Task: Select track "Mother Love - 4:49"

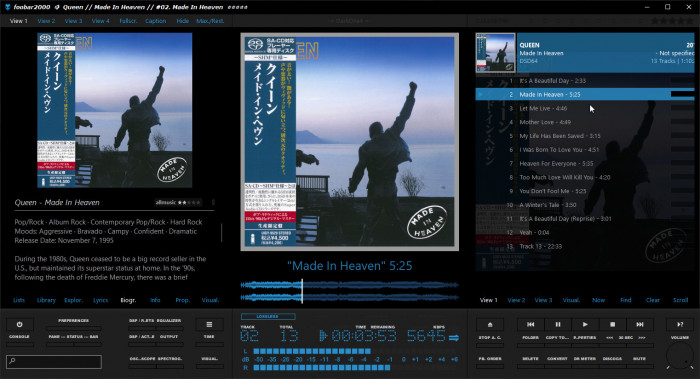Action: [x=585, y=122]
